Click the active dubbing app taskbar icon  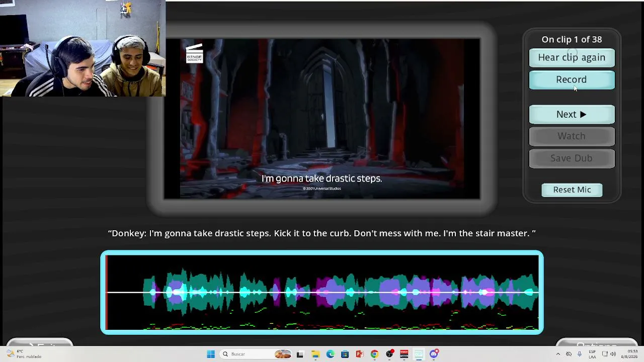tap(419, 354)
